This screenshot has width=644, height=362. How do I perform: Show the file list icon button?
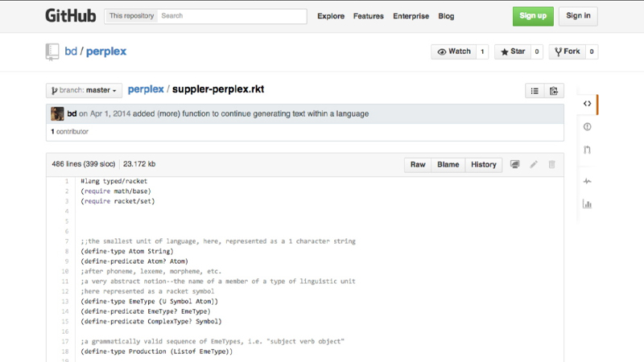click(x=535, y=91)
